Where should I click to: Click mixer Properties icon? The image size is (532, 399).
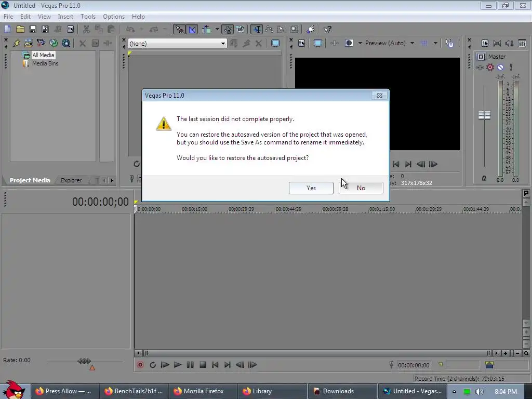485,43
